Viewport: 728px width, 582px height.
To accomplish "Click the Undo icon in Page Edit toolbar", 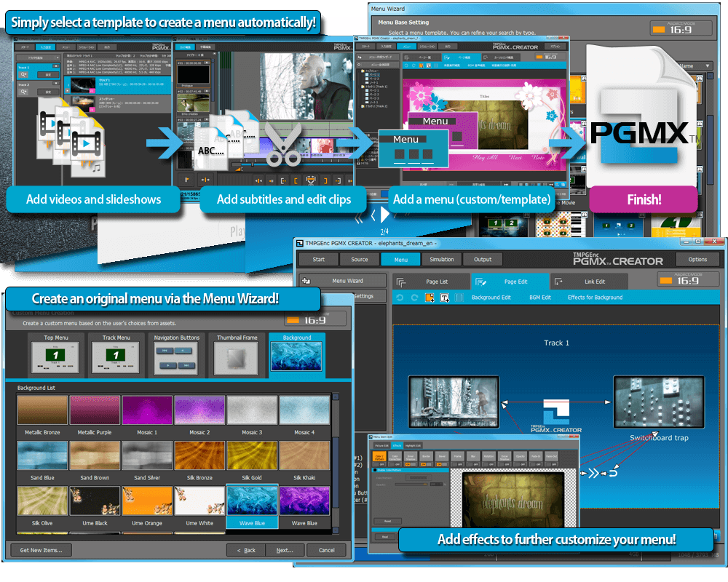I will 400,298.
